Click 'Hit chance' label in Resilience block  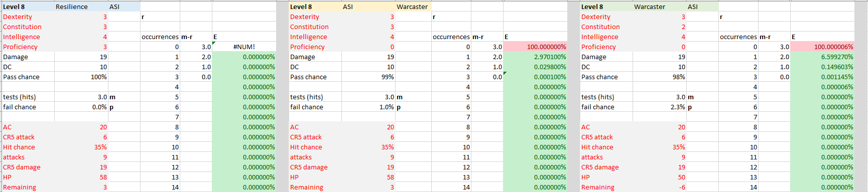tap(19, 147)
